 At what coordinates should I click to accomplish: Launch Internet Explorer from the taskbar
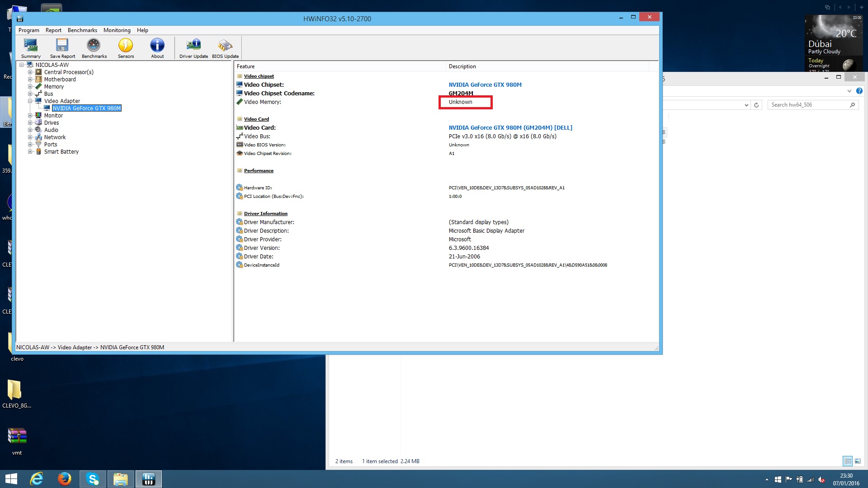click(x=37, y=479)
